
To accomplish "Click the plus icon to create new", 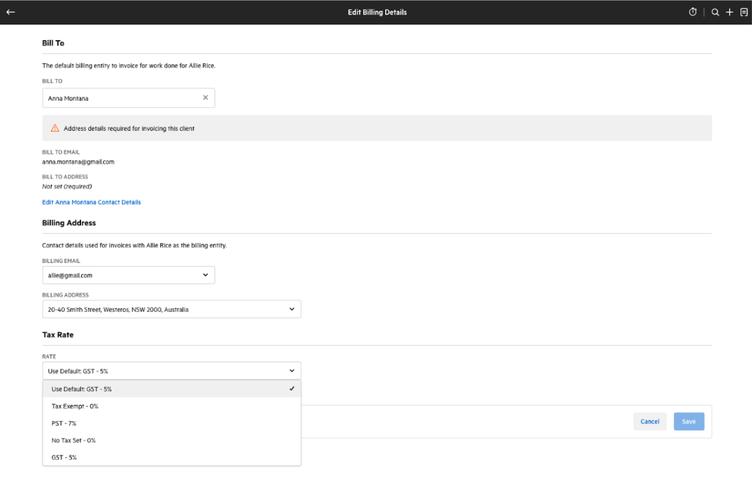I will point(729,12).
